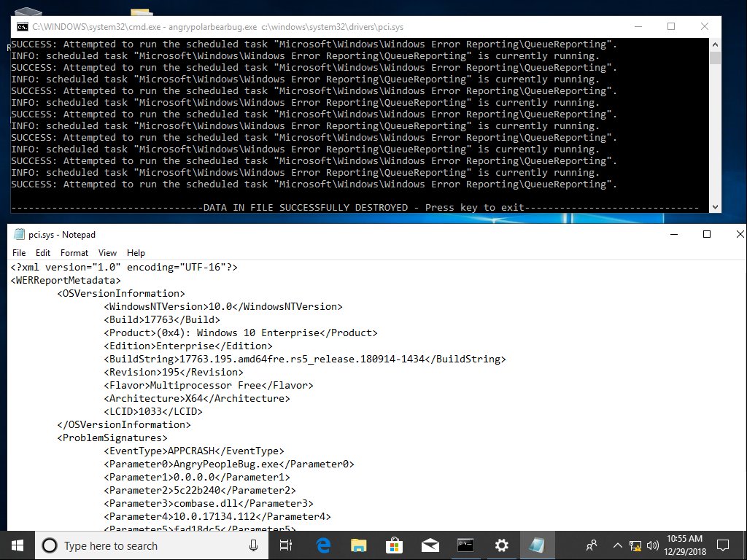Screen dimensions: 747x560
Task: Open Mail app from taskbar
Action: [x=430, y=545]
